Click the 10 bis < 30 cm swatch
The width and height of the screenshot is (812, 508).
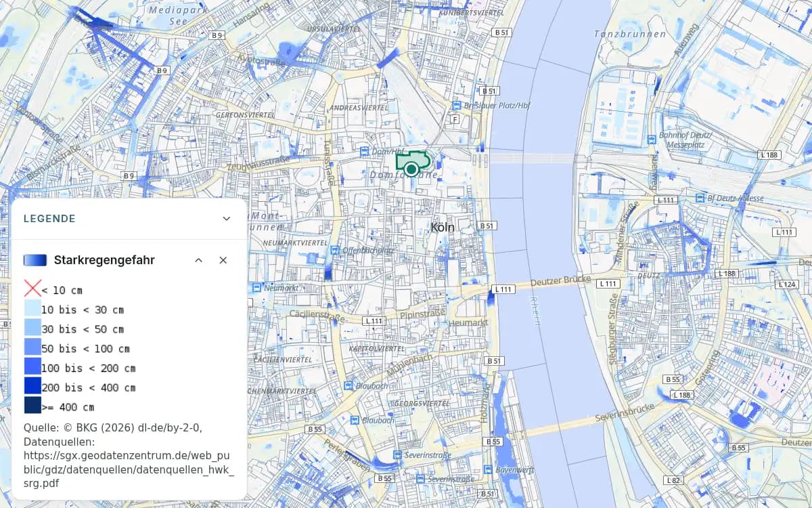(32, 309)
